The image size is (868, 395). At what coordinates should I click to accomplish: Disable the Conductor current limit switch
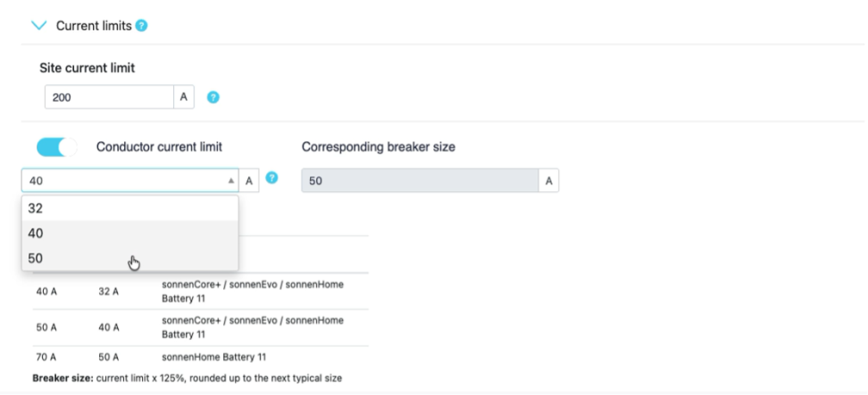coord(57,147)
